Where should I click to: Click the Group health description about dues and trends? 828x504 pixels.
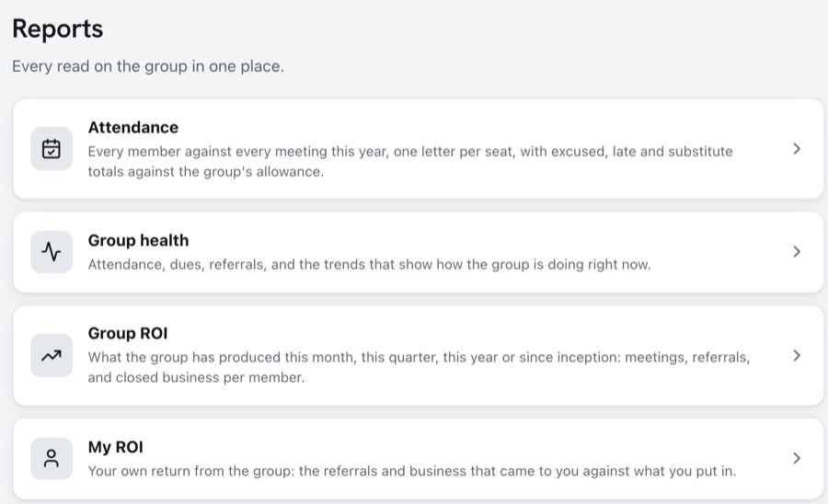369,264
